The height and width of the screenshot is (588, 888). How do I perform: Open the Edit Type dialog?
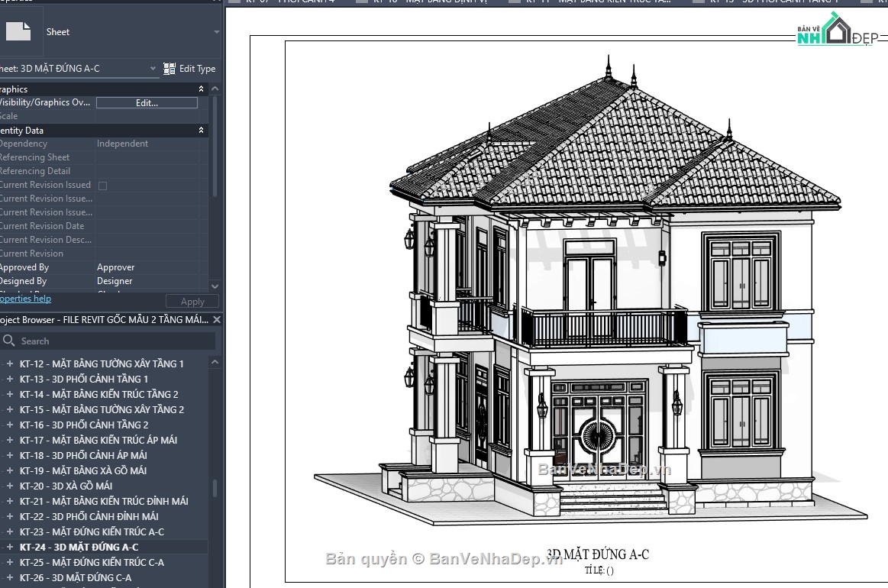pos(189,69)
